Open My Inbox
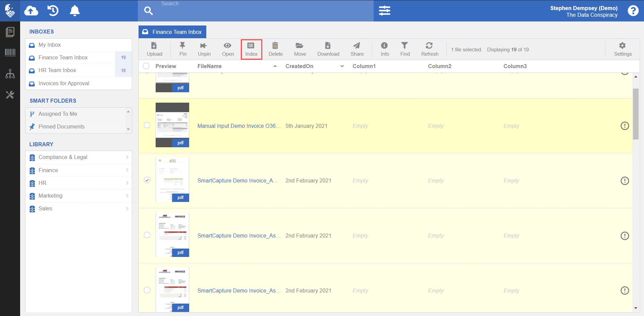 [x=79, y=45]
